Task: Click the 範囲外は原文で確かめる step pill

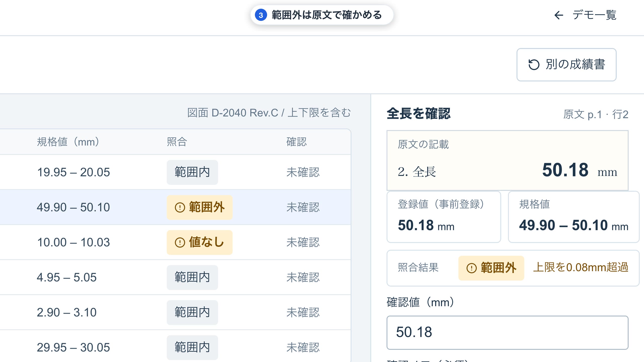Action: pos(322,15)
